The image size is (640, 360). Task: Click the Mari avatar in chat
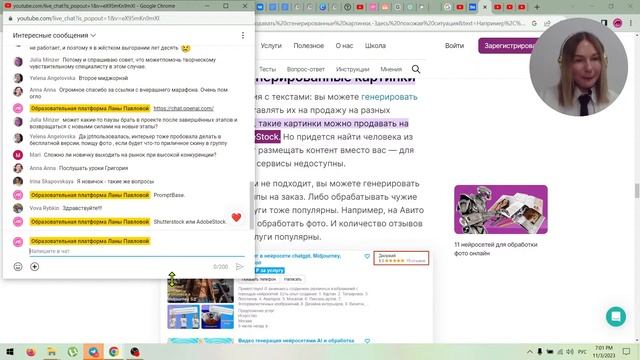click(18, 155)
